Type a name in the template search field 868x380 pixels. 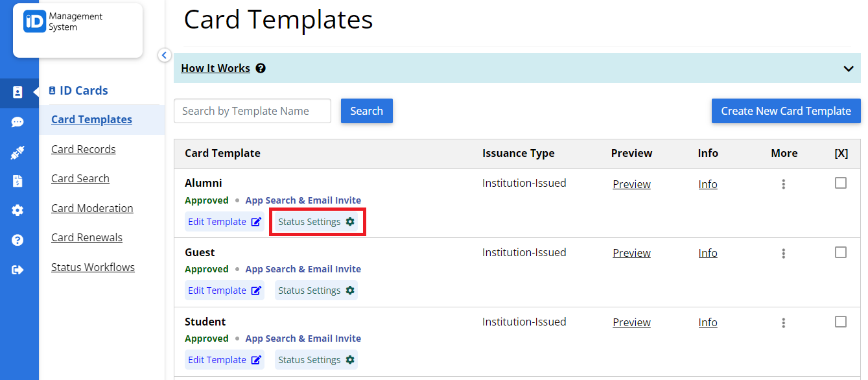(x=252, y=111)
